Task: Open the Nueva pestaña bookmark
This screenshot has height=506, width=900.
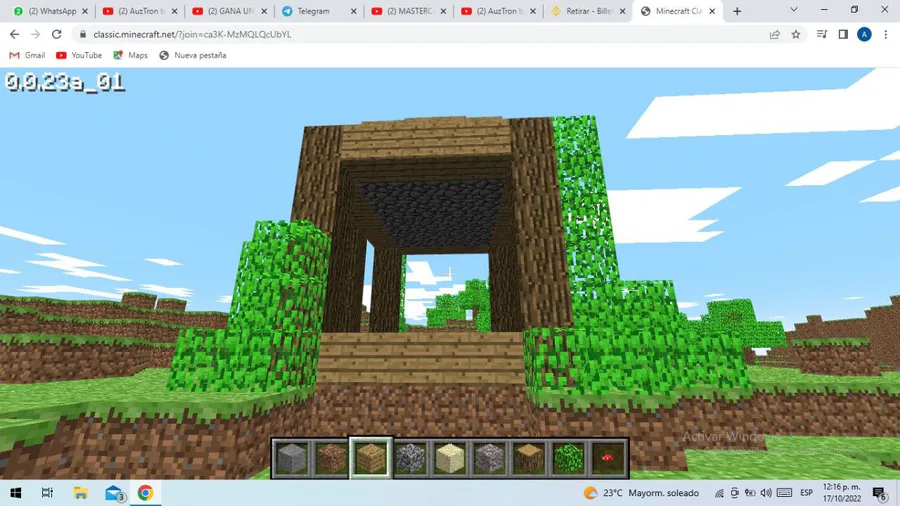Action: (193, 55)
